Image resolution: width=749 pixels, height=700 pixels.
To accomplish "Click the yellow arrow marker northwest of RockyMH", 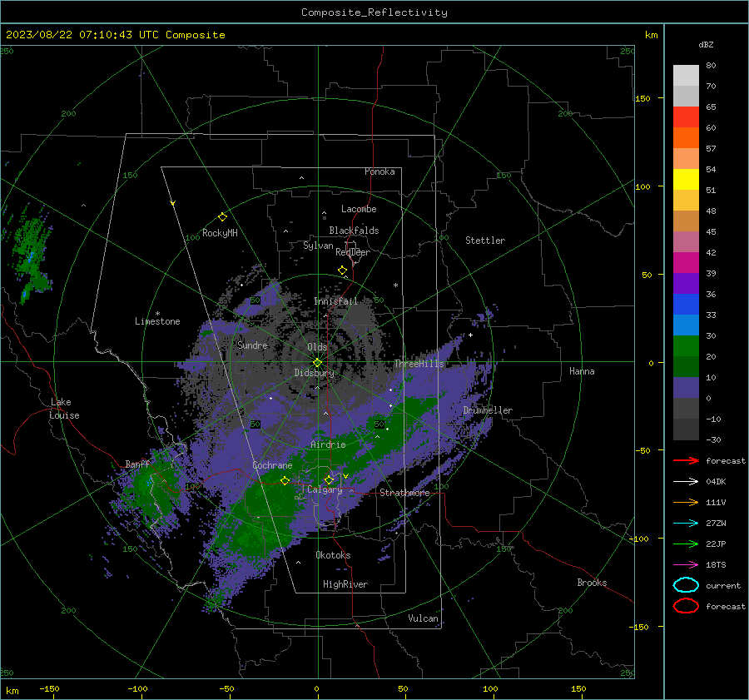I will (x=173, y=204).
